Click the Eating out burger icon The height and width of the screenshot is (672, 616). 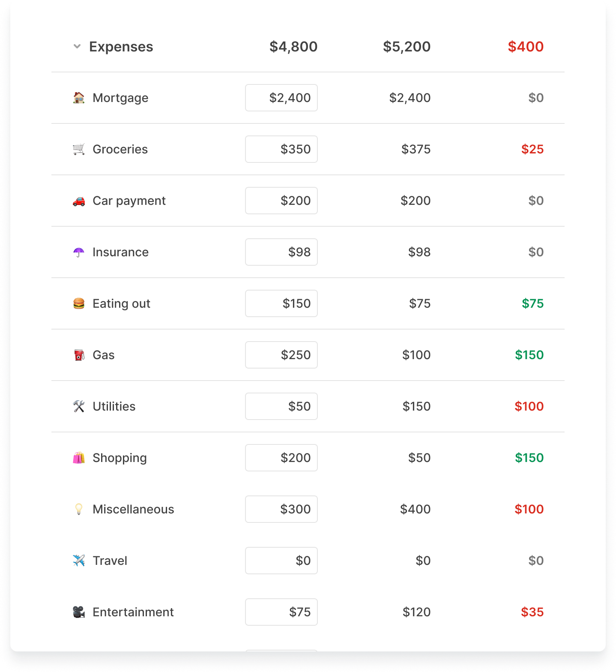tap(79, 303)
